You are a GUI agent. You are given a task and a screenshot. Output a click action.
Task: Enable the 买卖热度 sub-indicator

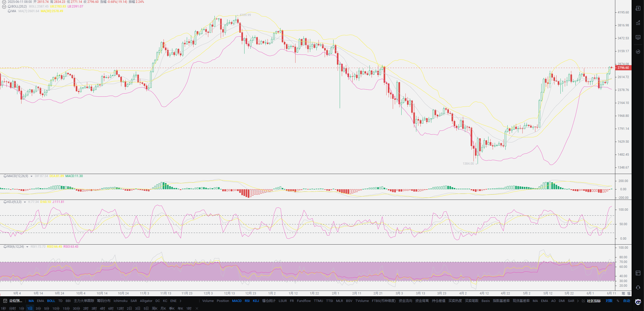(x=455, y=301)
